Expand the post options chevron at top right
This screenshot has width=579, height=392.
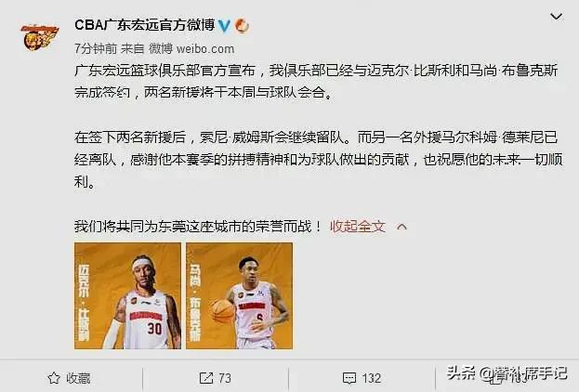(x=556, y=17)
